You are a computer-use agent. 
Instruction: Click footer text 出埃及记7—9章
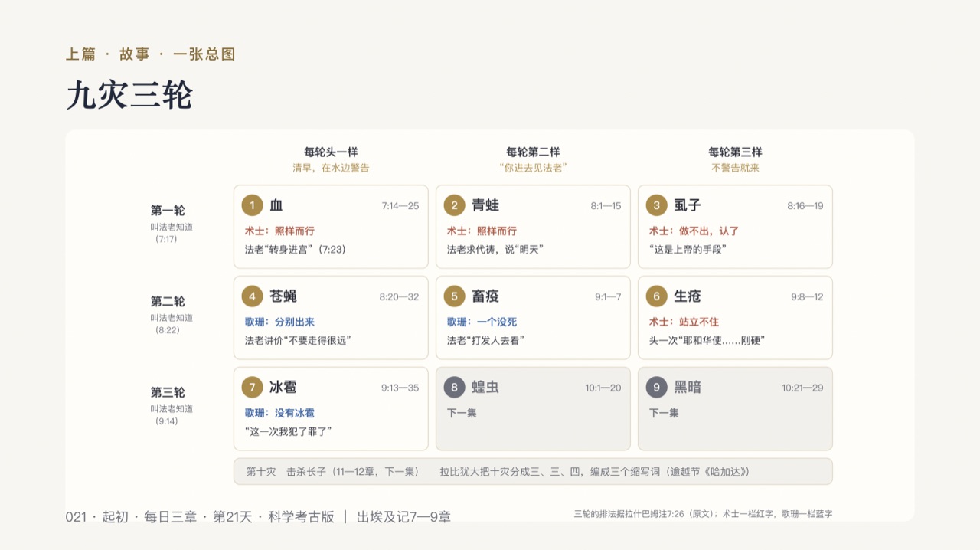[404, 517]
